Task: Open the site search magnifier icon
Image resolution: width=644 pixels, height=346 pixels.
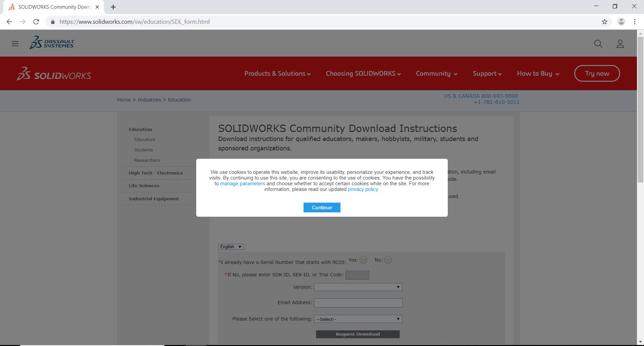Action: click(598, 44)
